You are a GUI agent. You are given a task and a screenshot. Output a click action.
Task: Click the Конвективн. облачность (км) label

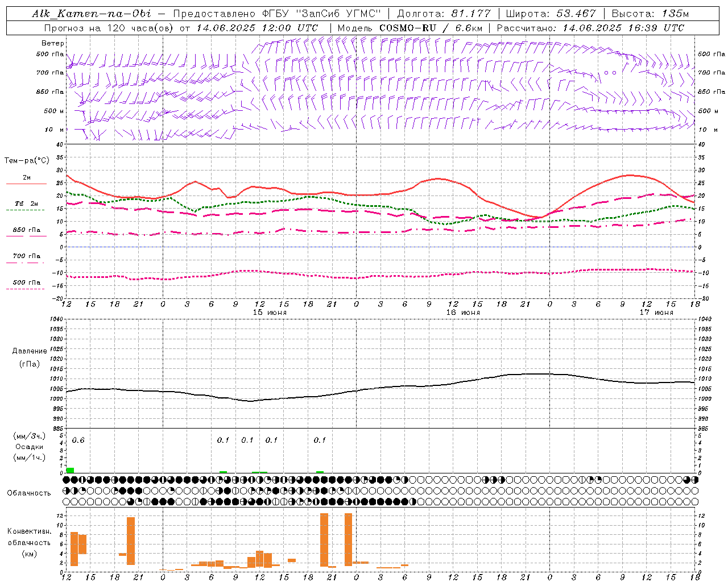tap(29, 542)
